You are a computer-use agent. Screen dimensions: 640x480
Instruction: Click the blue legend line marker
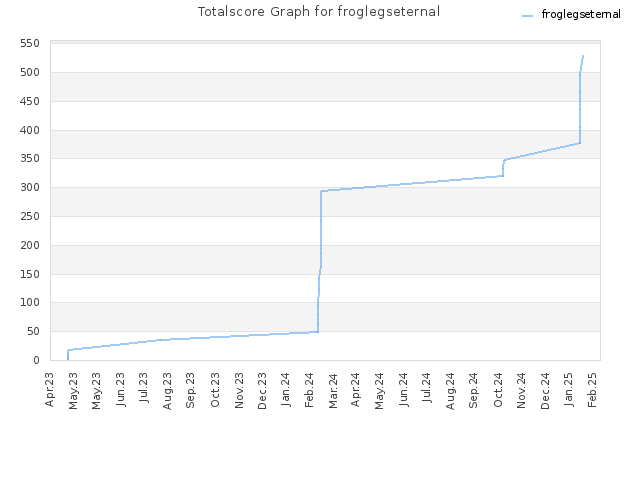[527, 16]
